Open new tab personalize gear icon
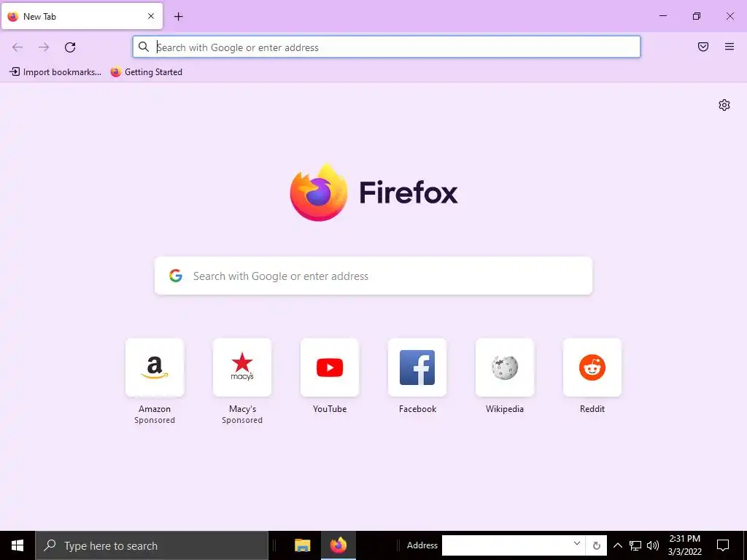This screenshot has width=747, height=560. coord(724,105)
